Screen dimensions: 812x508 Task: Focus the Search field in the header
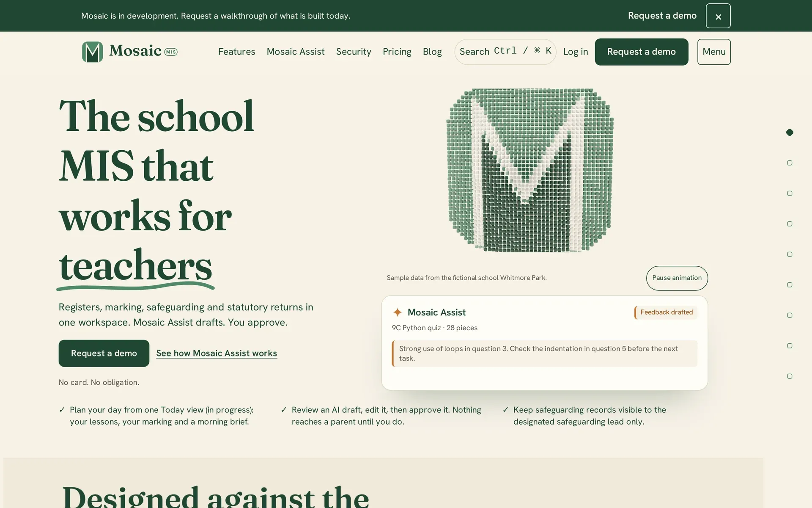[x=505, y=52]
